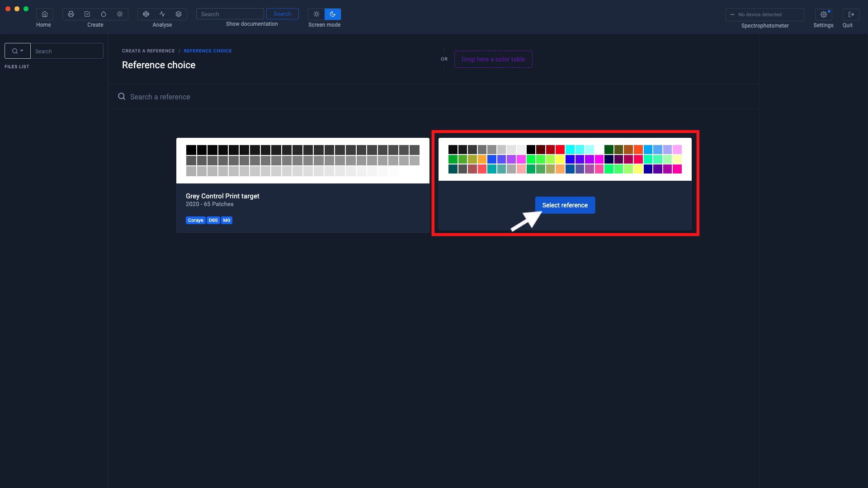Switch to dark screen mode
This screenshot has height=488, width=868.
pos(333,14)
